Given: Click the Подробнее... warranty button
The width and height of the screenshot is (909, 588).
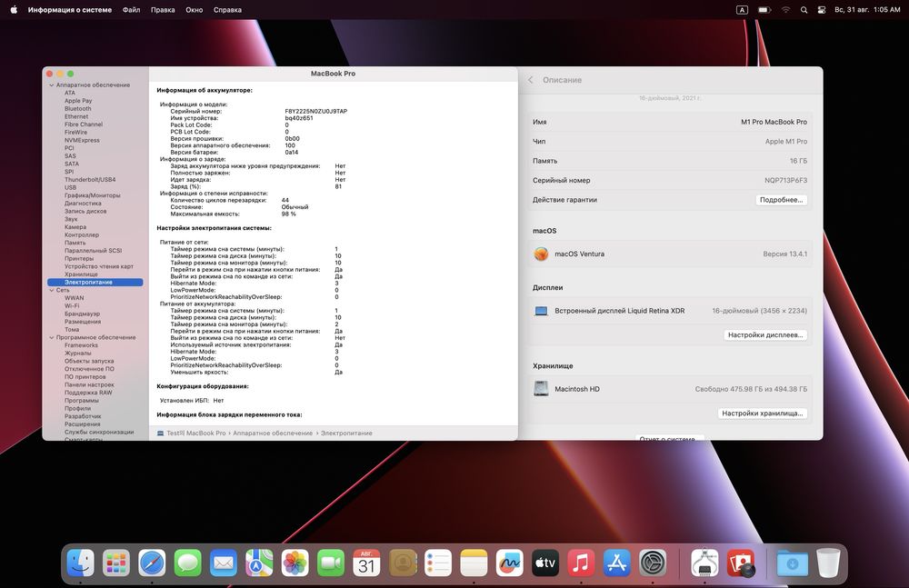Looking at the screenshot, I should pyautogui.click(x=781, y=200).
